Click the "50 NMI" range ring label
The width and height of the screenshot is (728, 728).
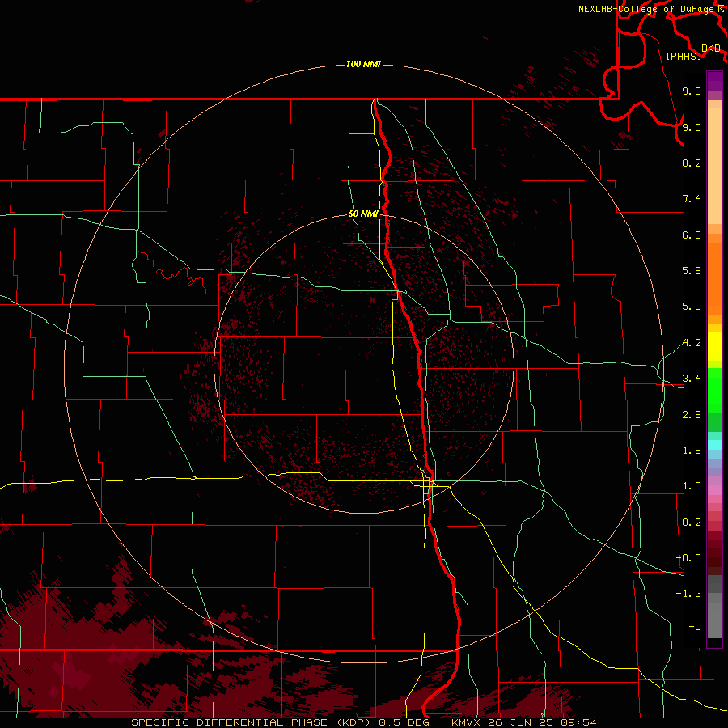(x=363, y=214)
